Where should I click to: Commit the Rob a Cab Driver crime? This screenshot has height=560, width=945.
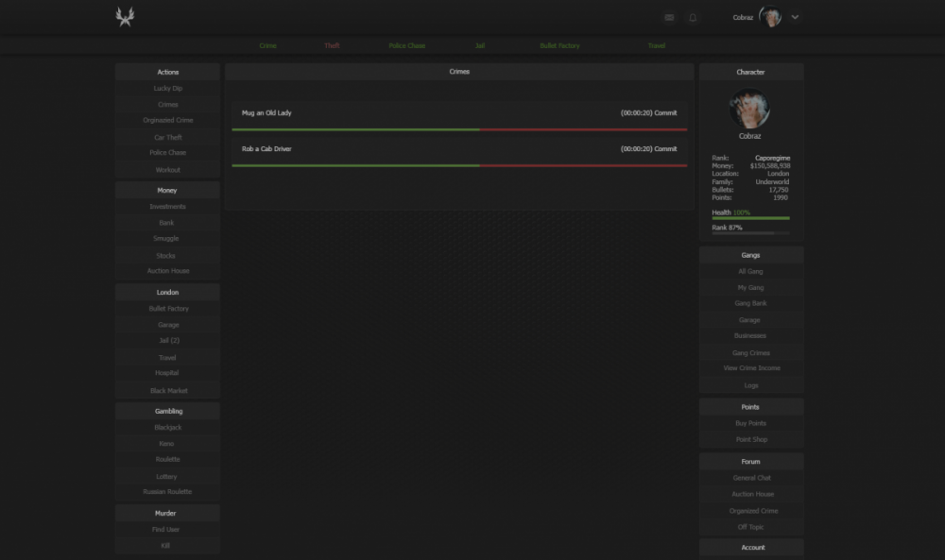(x=665, y=149)
